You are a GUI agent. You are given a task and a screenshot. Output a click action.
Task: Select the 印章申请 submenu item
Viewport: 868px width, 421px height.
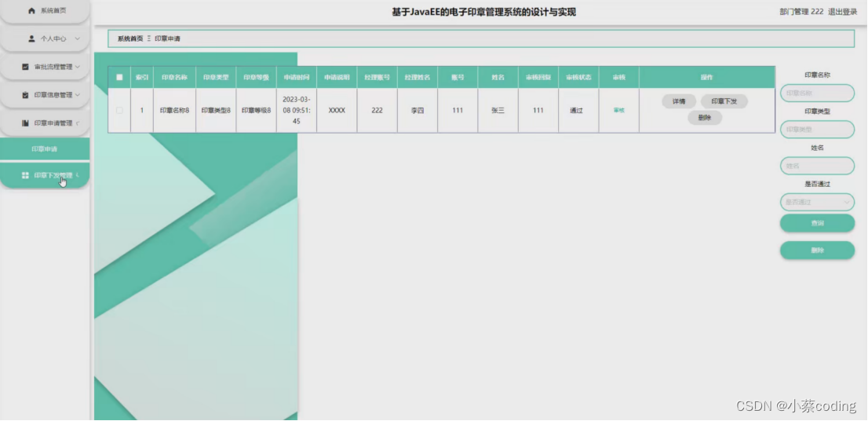pyautogui.click(x=45, y=149)
